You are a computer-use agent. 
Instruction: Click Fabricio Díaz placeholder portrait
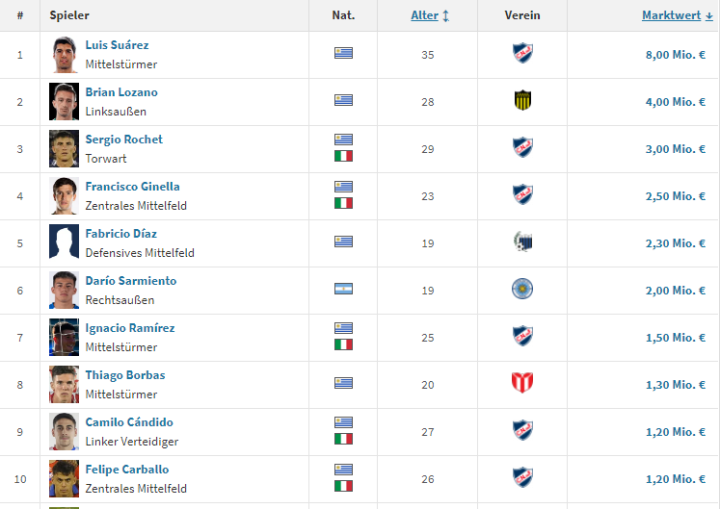(x=64, y=242)
